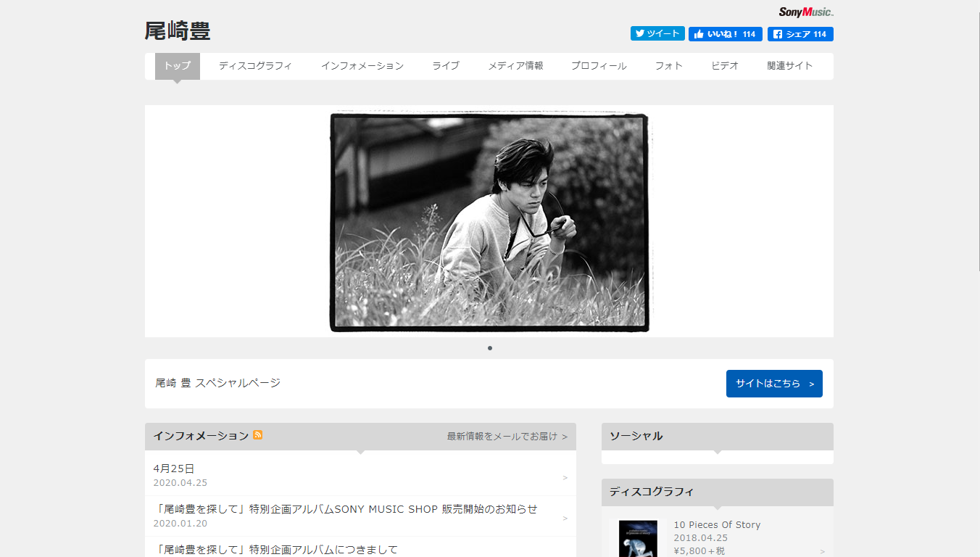Click the Twitter ツイート share button
Screen dimensions: 980x557
tap(657, 33)
